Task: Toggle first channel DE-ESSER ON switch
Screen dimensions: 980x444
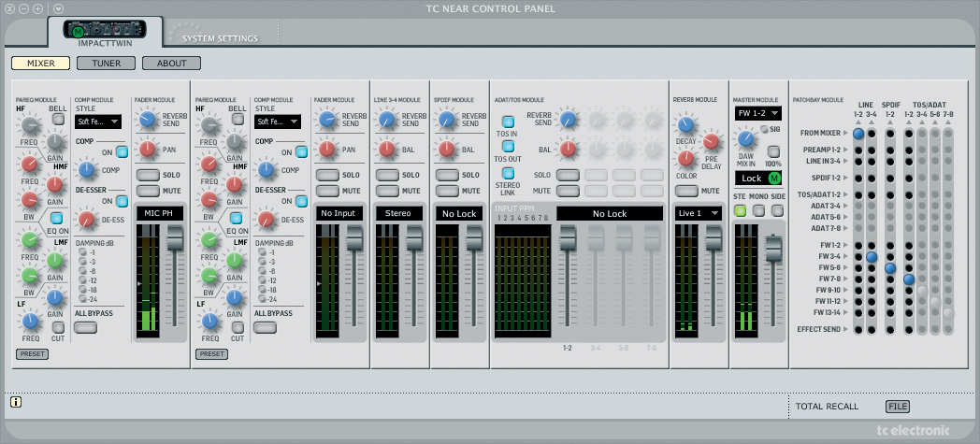Action: (x=122, y=201)
